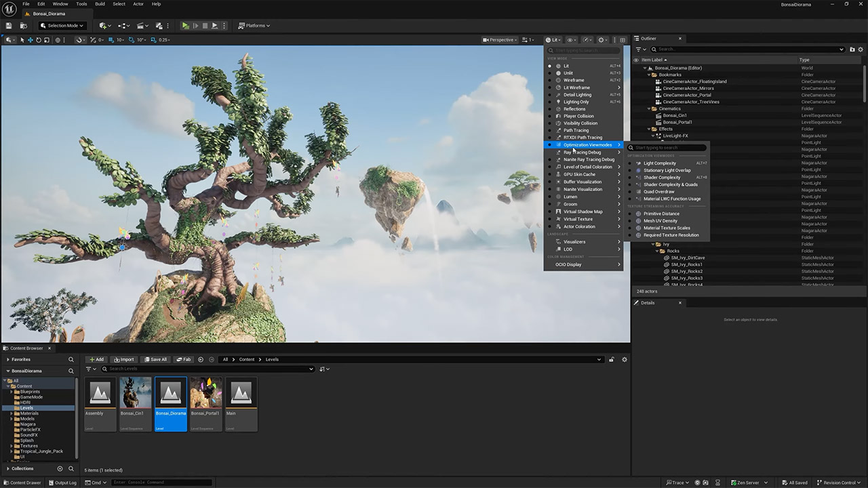
Task: Select the Wireframe view mode radio button
Action: [550, 80]
